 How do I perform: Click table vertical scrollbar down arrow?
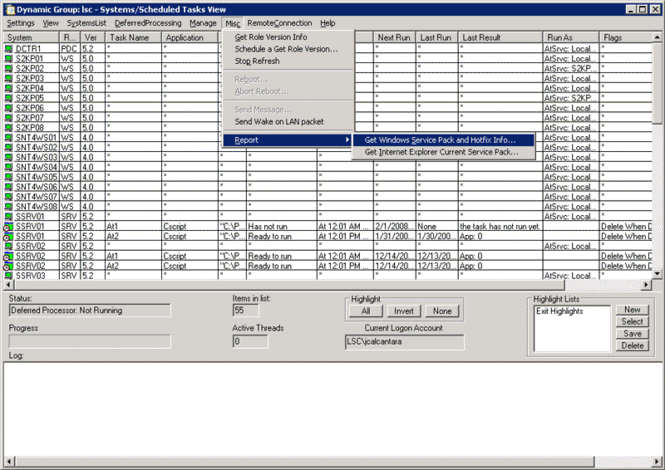click(657, 274)
